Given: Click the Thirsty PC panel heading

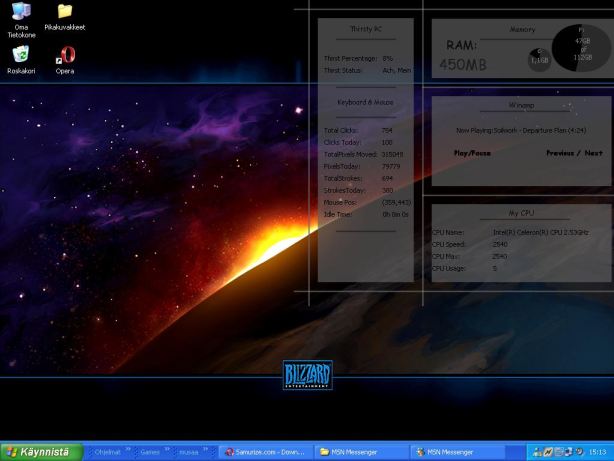Looking at the screenshot, I should click(x=366, y=29).
